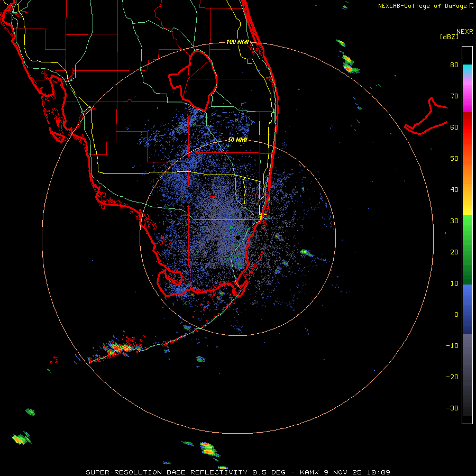The height and width of the screenshot is (476, 476).
Task: Click the KAMX radar site black dot
Action: point(238,237)
